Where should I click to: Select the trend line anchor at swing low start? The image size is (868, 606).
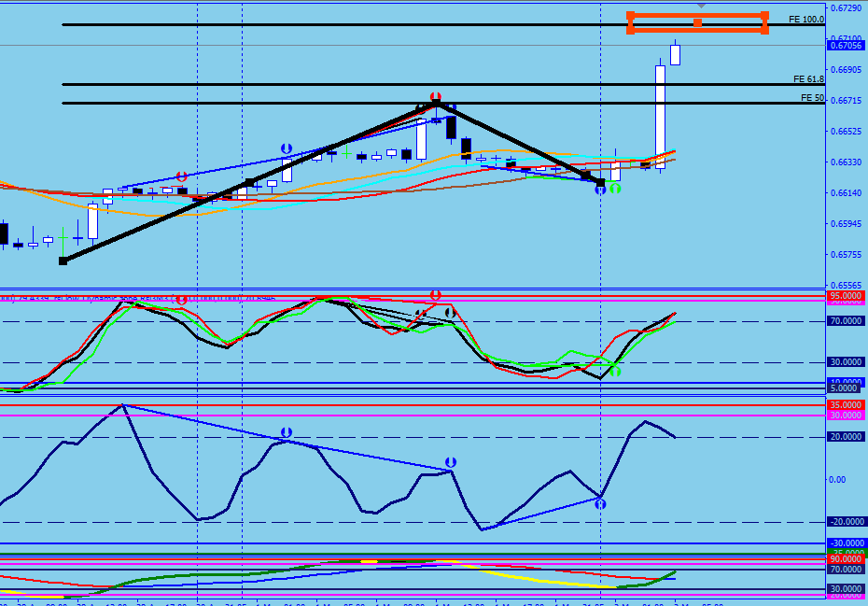click(63, 261)
